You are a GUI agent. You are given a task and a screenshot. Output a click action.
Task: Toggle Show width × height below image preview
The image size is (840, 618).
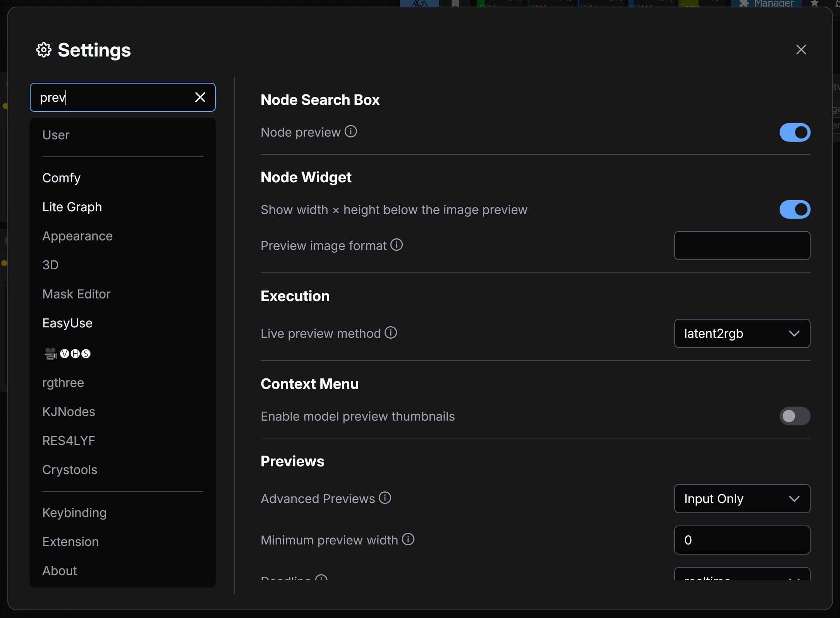(794, 209)
